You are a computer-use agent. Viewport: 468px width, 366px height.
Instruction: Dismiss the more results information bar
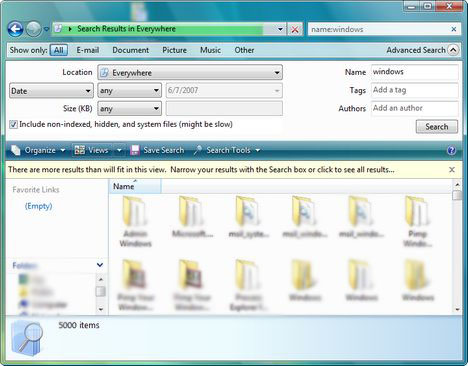[452, 170]
